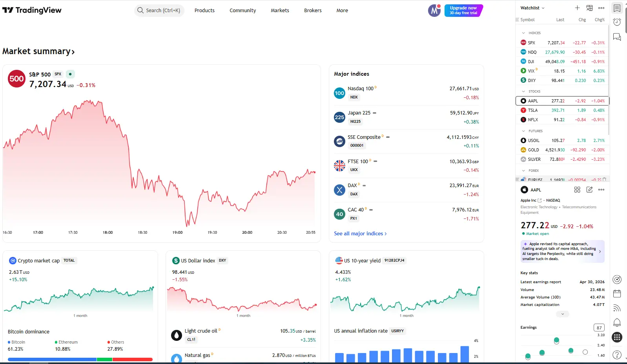627x364 pixels.
Task: Open the Watchlist name dropdown
Action: coord(532,8)
